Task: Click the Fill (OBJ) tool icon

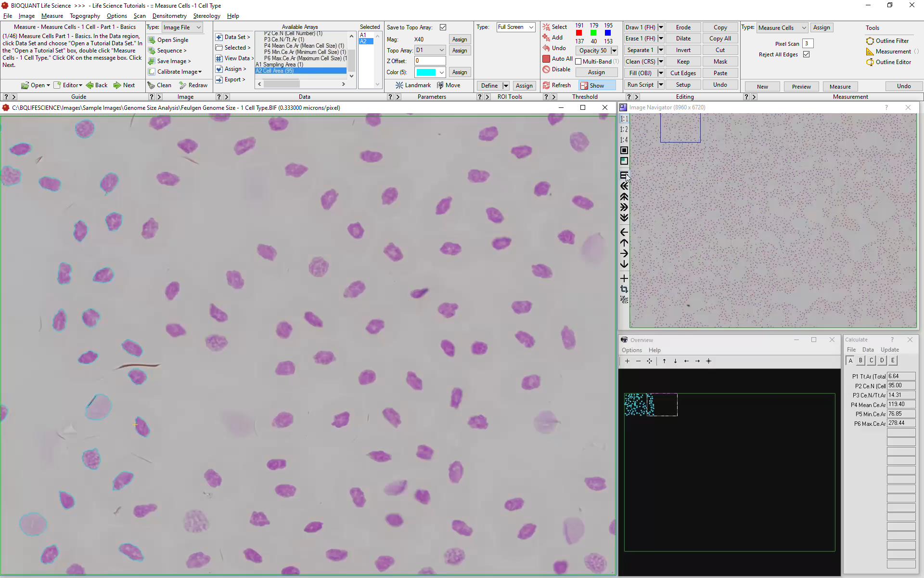Action: click(x=640, y=73)
